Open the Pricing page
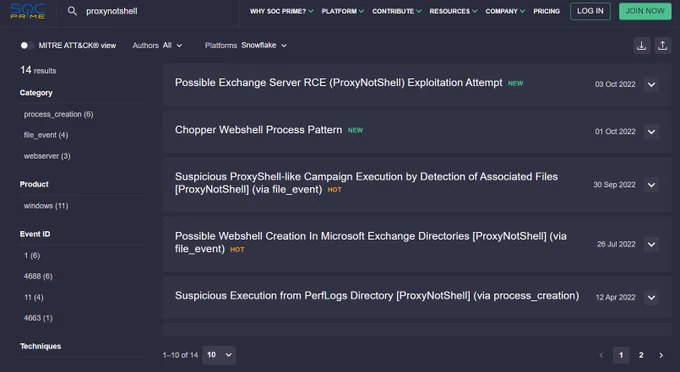Screen dimensions: 680x372 point(546,11)
